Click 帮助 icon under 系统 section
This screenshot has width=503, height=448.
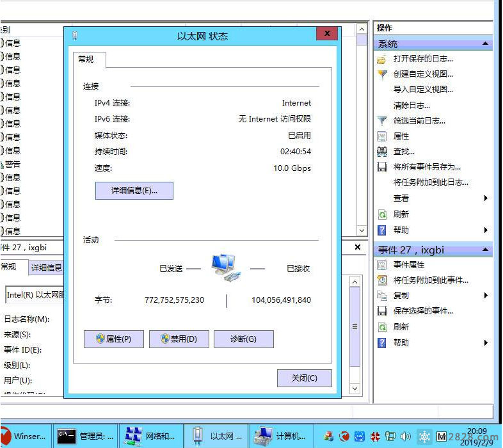click(x=382, y=230)
